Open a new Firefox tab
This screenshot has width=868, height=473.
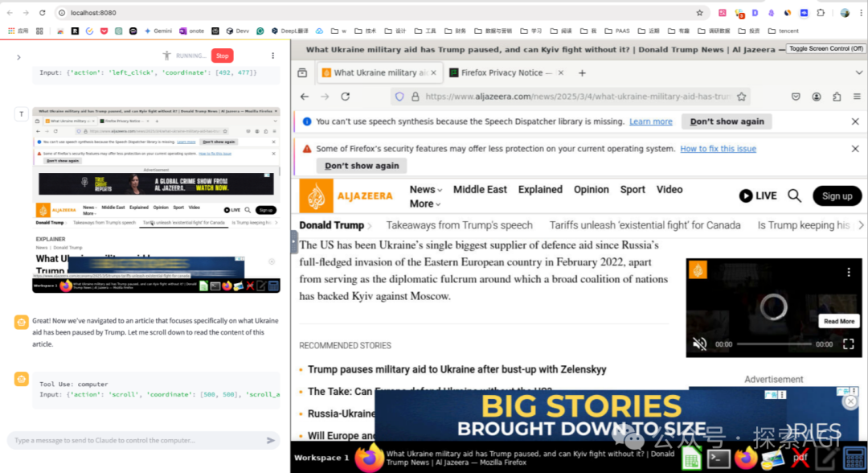pos(582,72)
